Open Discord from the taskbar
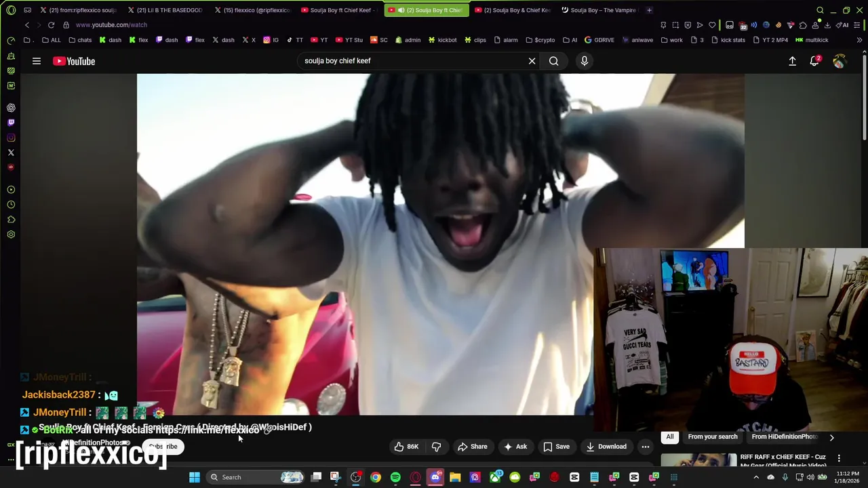The image size is (868, 488). (x=435, y=477)
